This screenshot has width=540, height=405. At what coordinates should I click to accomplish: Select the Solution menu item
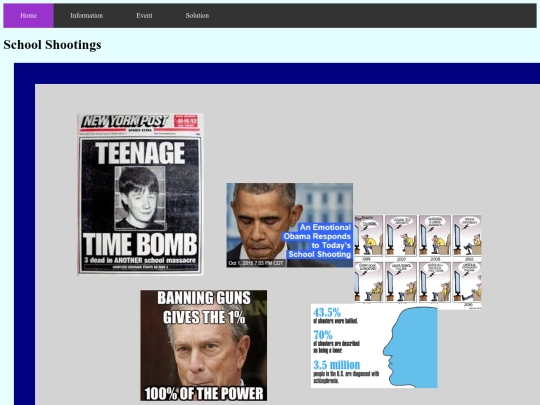pos(197,15)
